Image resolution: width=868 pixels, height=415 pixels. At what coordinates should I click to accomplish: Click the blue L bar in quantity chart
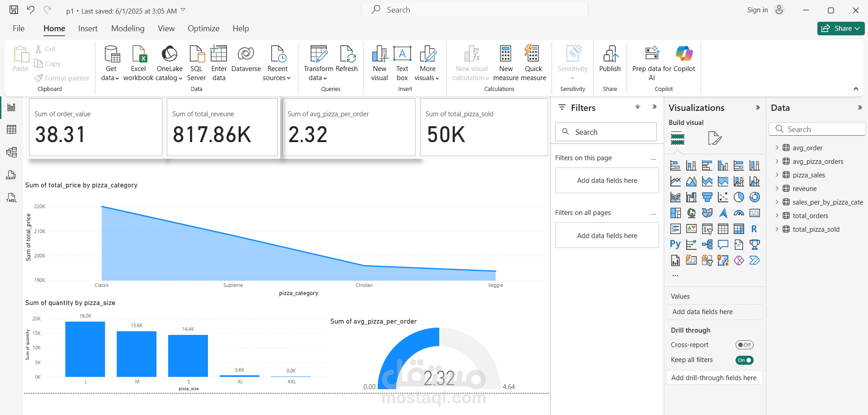coord(85,349)
